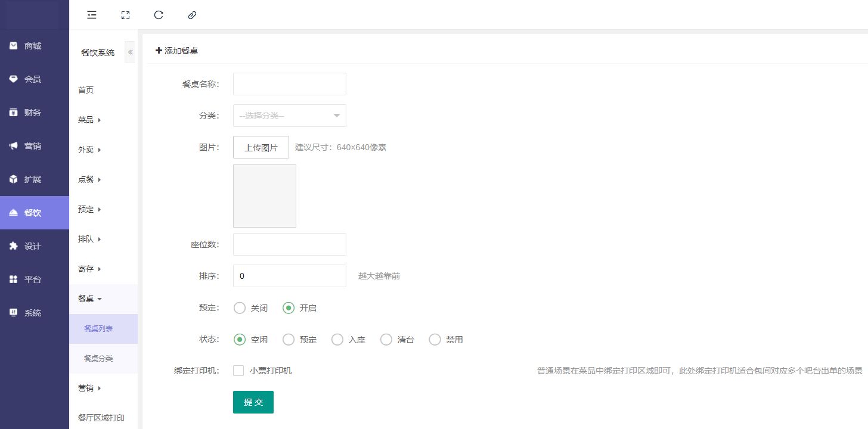Go to 首页 in 餐饮系统 menu

pyautogui.click(x=86, y=90)
